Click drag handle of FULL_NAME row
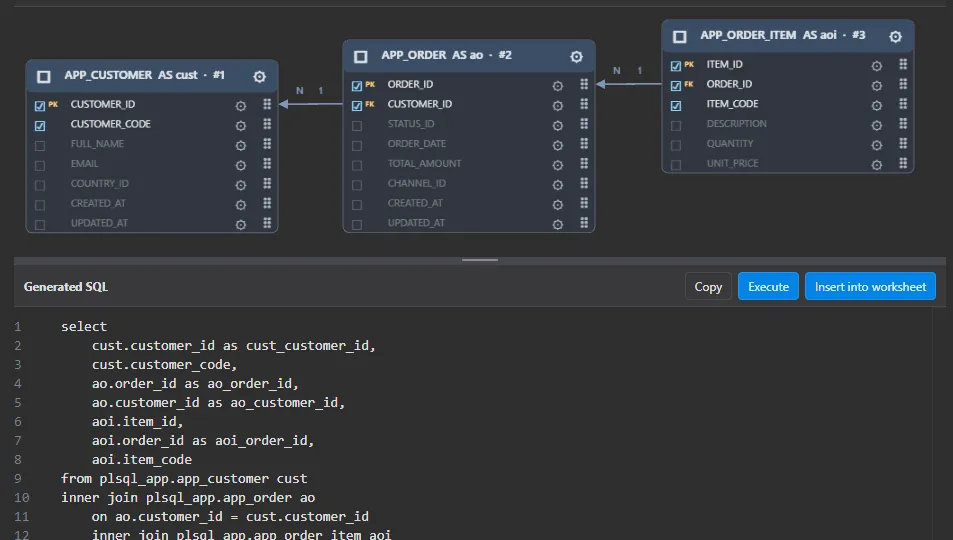Image resolution: width=953 pixels, height=540 pixels. [x=267, y=144]
